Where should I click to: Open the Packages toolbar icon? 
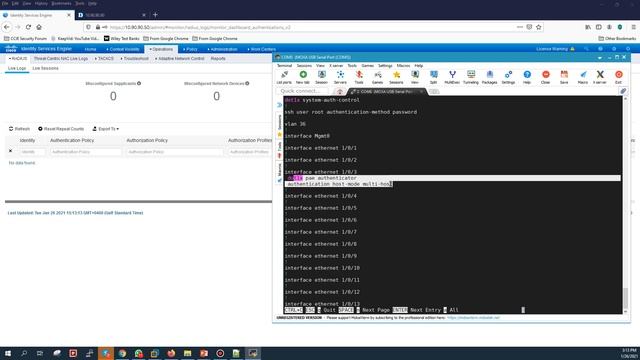(489, 77)
